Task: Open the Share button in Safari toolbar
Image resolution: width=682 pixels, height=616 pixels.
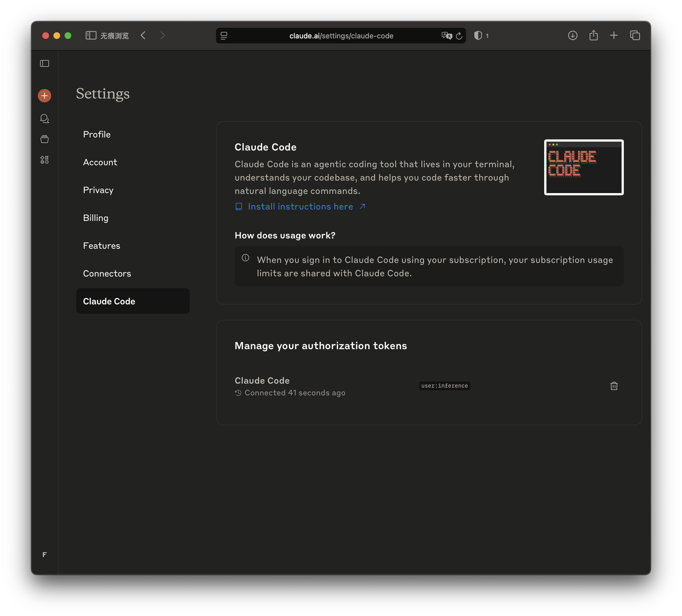Action: click(x=594, y=35)
